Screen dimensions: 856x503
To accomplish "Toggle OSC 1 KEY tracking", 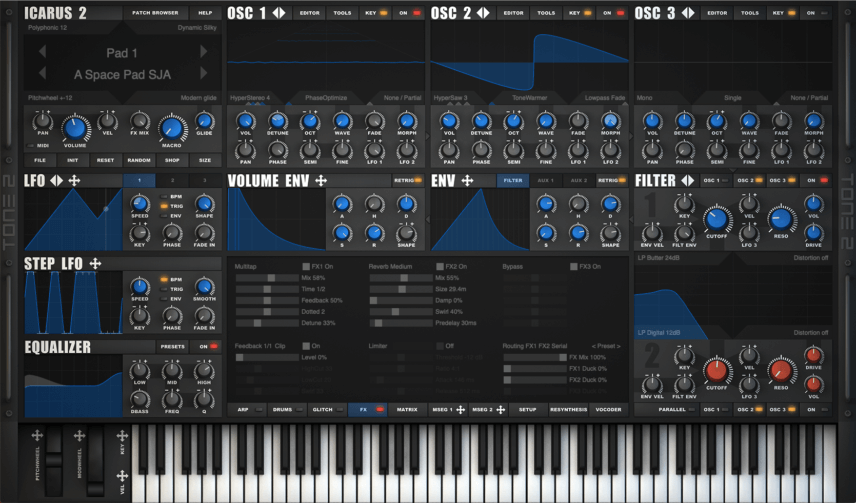I will (x=378, y=13).
